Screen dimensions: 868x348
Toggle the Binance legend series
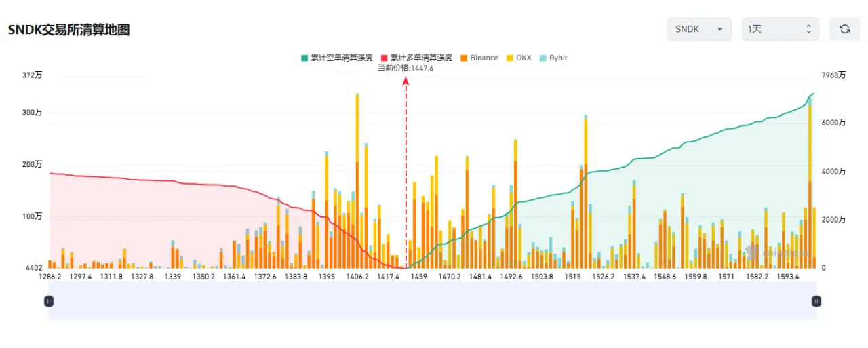(479, 58)
